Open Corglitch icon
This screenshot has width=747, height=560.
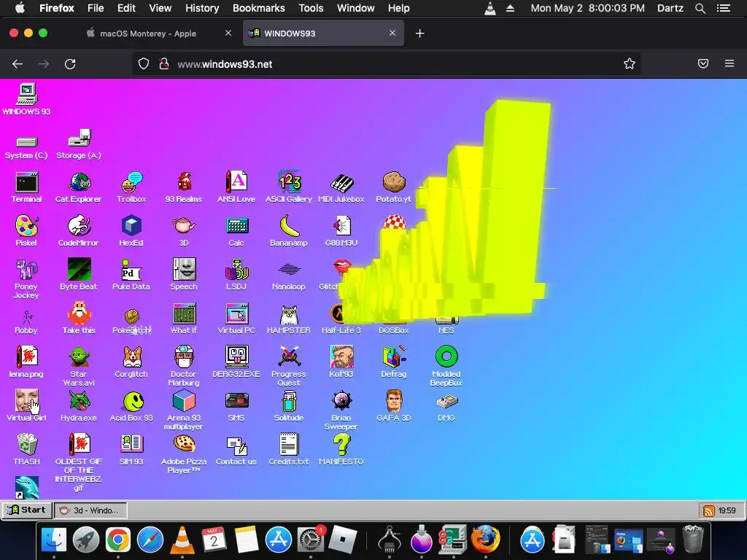(x=131, y=362)
